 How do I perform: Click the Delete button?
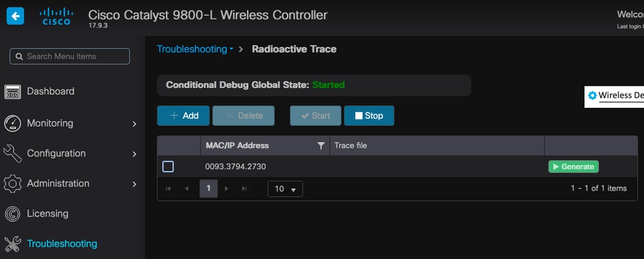(x=244, y=116)
